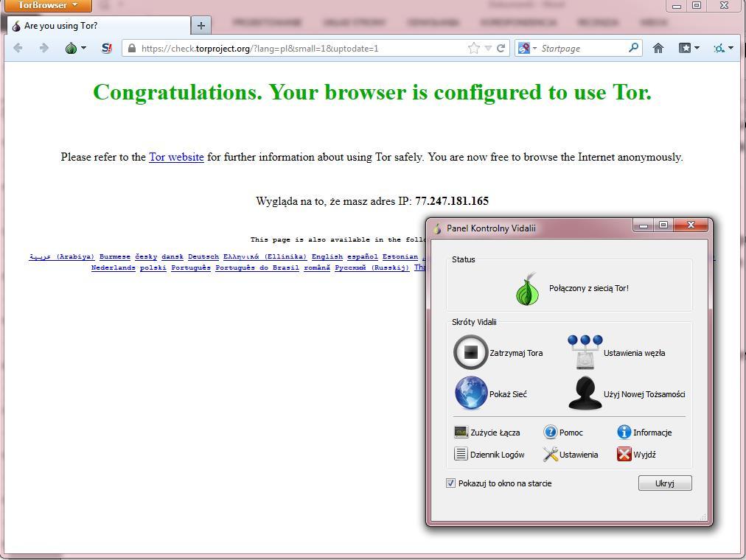Open the 'Tor website' link
The height and width of the screenshot is (560, 746).
coord(176,157)
